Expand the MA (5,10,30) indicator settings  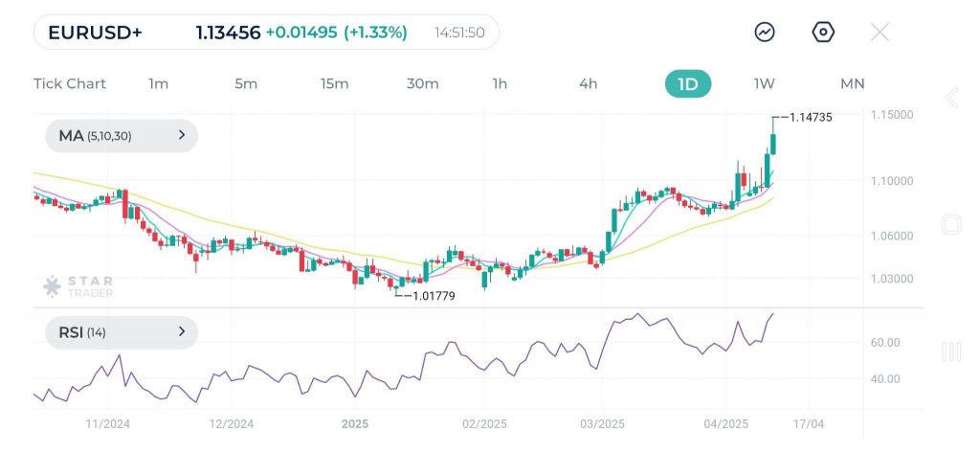pos(122,136)
